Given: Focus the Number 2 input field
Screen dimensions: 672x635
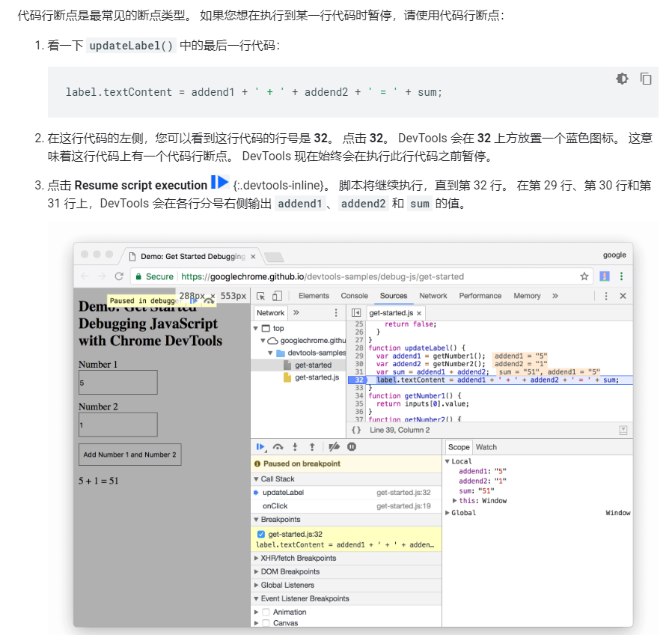Looking at the screenshot, I should [x=117, y=425].
